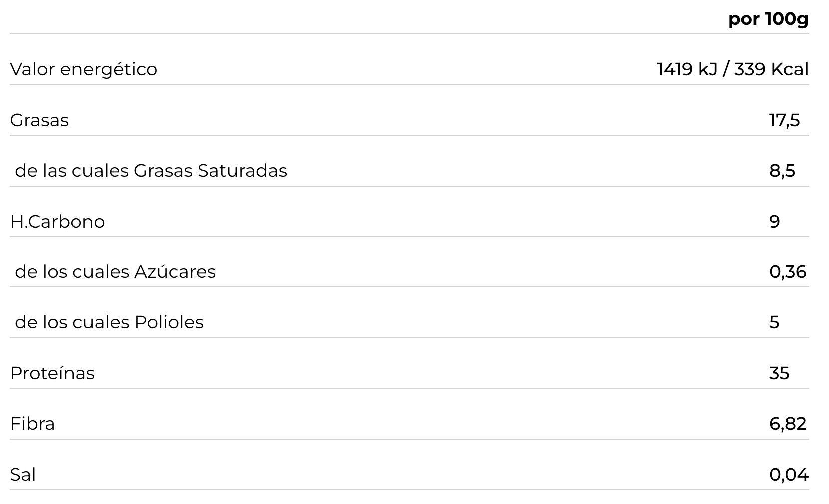Click the 9 value for H.Carbono
Screen dimensions: 829x504
774,222
